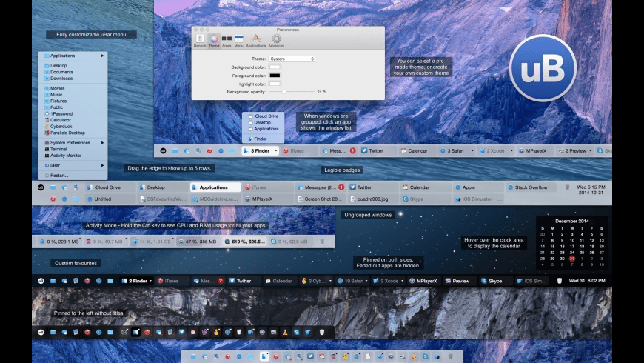
Task: Open the 2 Finder dropdown in the dark bar
Action: pyautogui.click(x=150, y=281)
